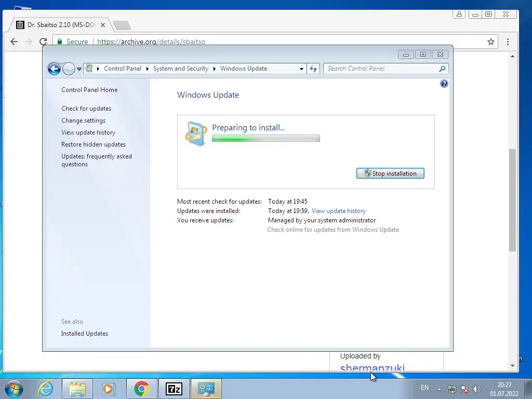Click Chrome page scrollbar down arrow
532x399 pixels.
[x=512, y=366]
